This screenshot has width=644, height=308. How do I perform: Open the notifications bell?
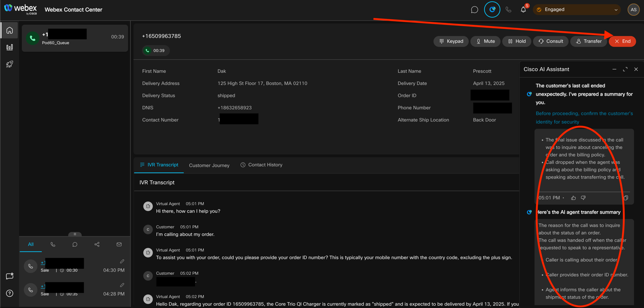[523, 10]
